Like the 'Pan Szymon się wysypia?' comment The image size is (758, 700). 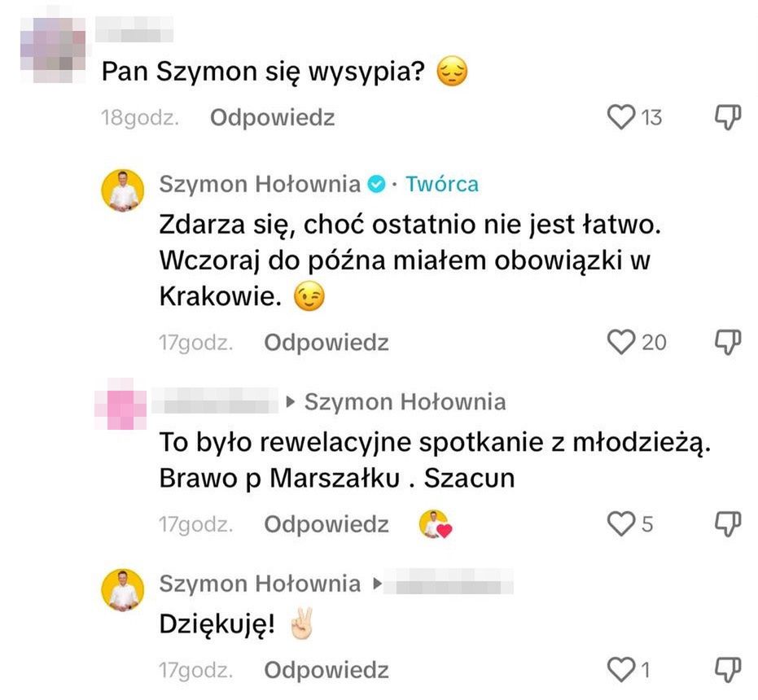point(621,118)
